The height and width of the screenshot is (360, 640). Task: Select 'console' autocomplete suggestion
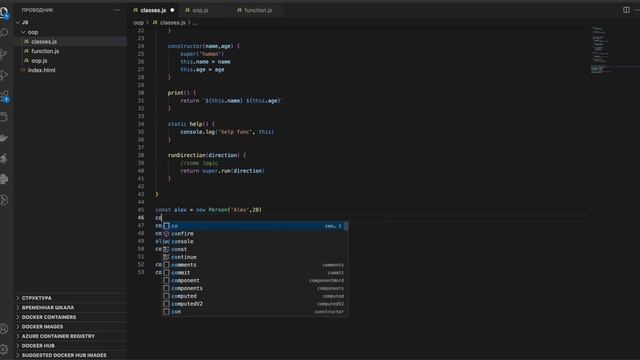pos(253,241)
